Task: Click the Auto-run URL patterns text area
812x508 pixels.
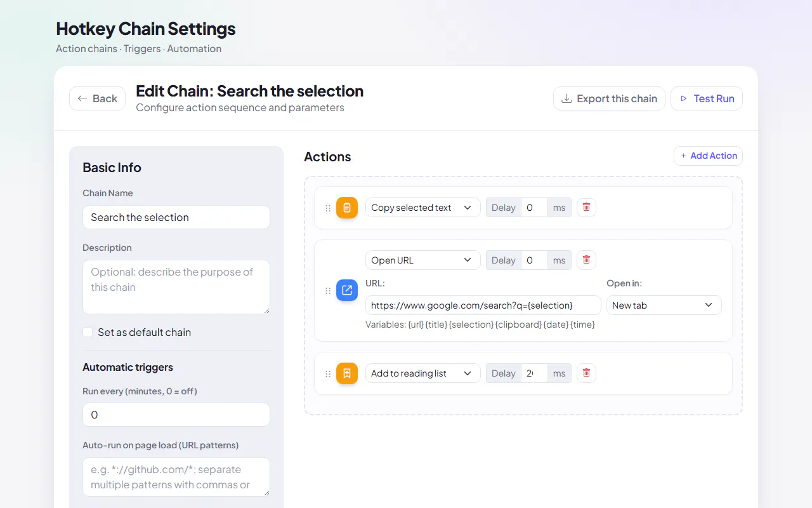Action: click(x=176, y=477)
